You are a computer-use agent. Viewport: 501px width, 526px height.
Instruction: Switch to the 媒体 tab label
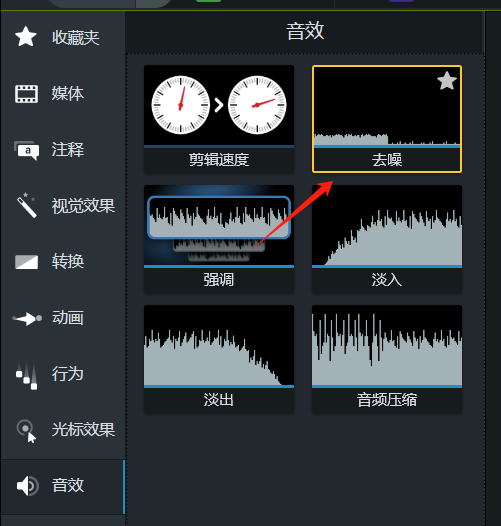68,94
